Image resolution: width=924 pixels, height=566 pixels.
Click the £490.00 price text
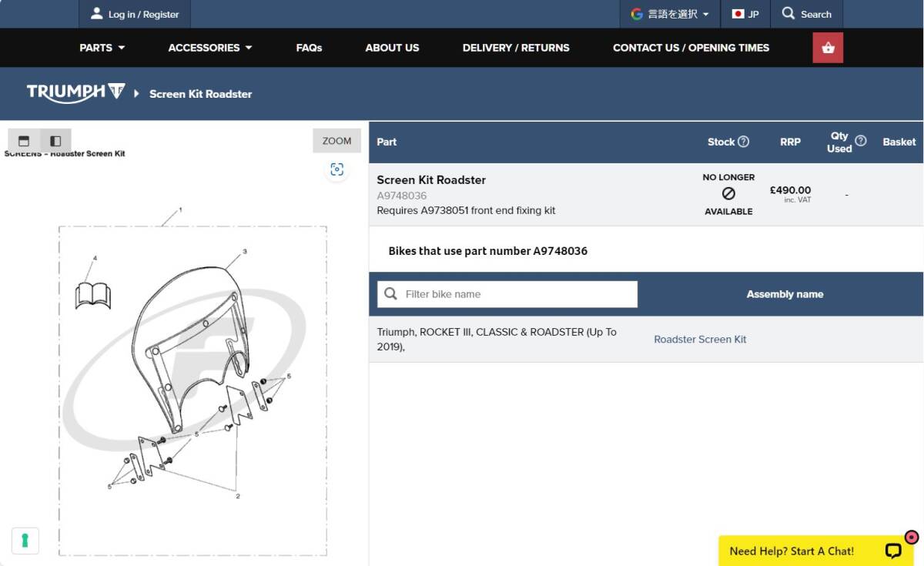[790, 190]
